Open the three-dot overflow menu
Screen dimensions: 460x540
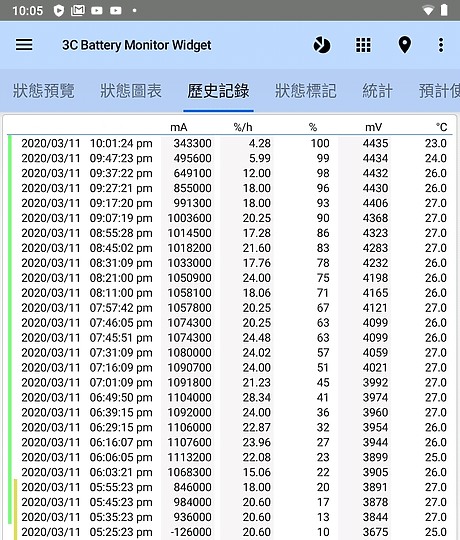(x=441, y=45)
